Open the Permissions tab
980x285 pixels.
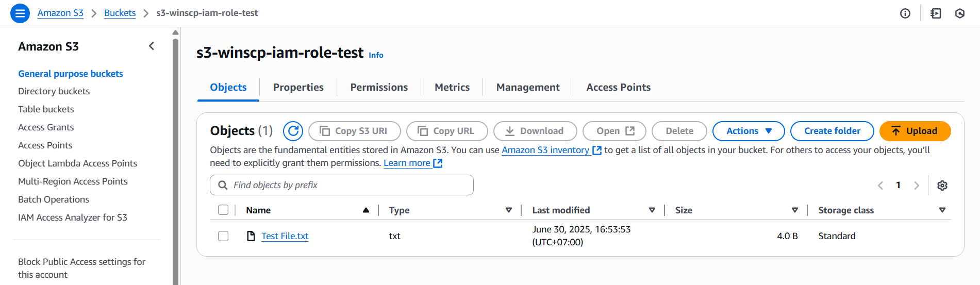379,87
